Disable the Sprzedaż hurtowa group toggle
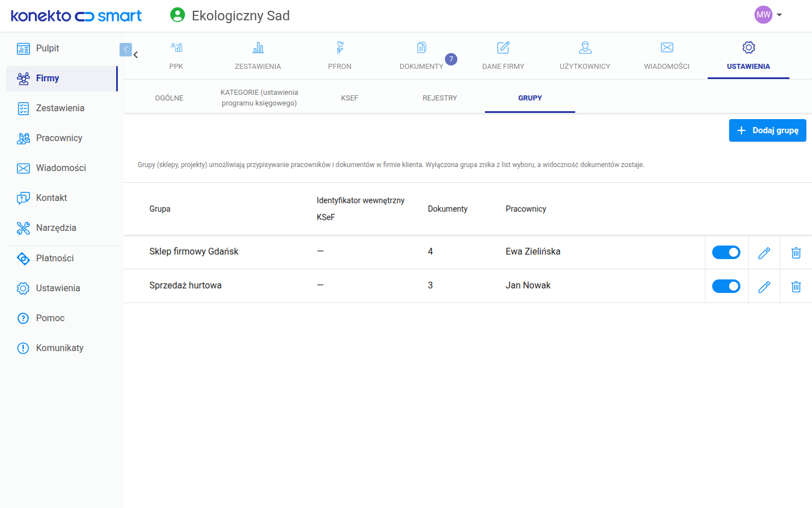 726,286
